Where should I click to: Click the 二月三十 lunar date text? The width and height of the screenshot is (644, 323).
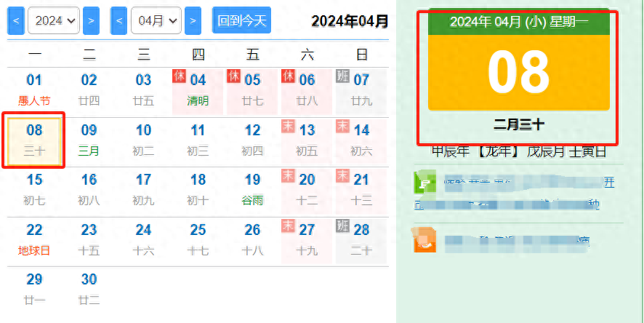pos(519,125)
